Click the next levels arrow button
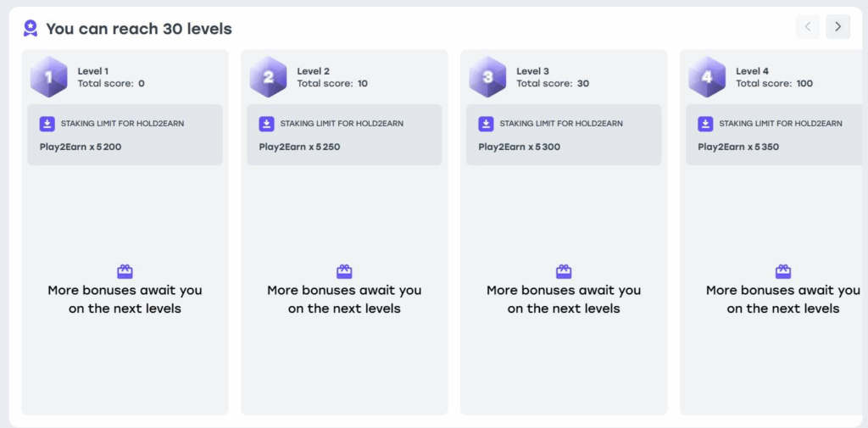 [x=837, y=27]
